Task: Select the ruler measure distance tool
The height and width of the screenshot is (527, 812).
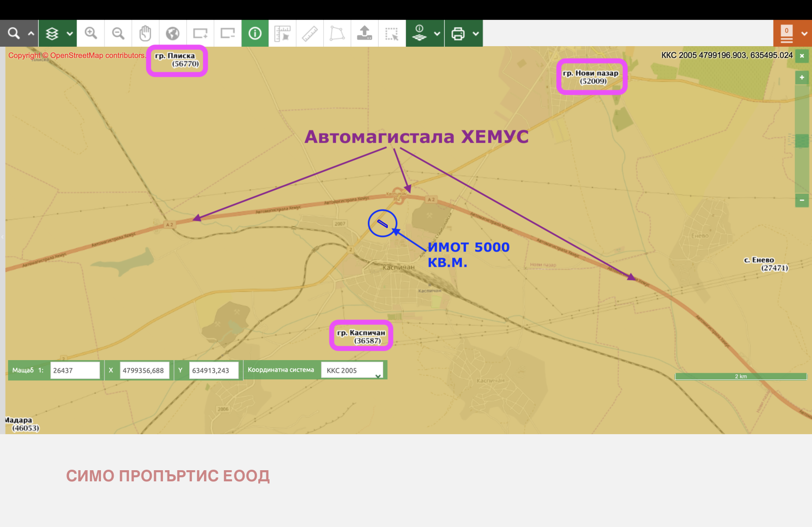Action: tap(310, 33)
